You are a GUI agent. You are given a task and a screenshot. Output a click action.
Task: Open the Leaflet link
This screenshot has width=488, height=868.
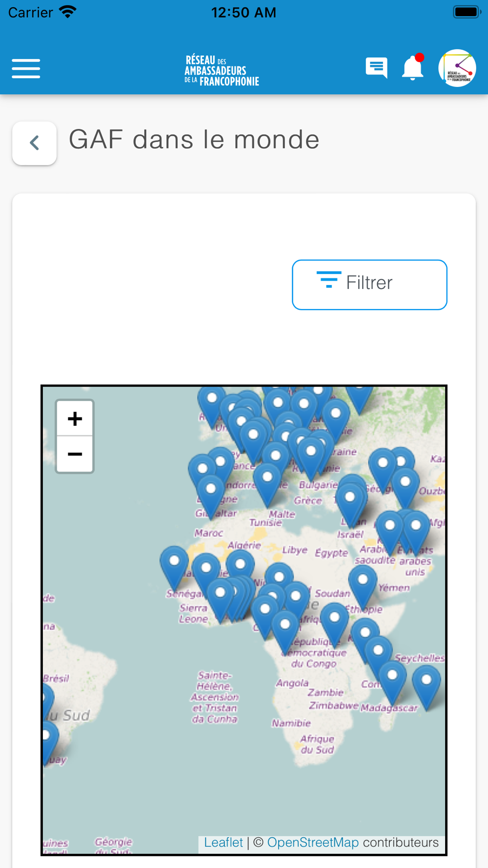pos(224,842)
